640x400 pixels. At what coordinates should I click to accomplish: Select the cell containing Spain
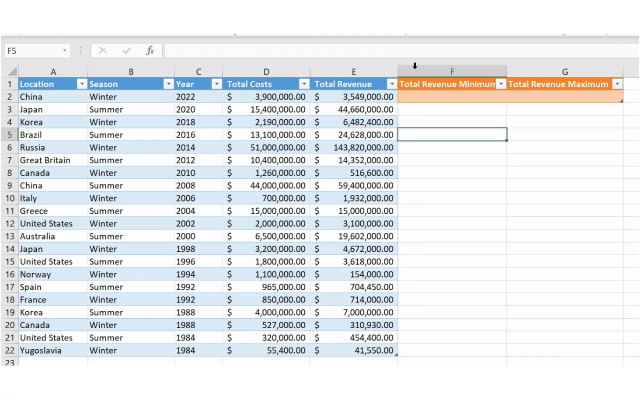(x=53, y=287)
